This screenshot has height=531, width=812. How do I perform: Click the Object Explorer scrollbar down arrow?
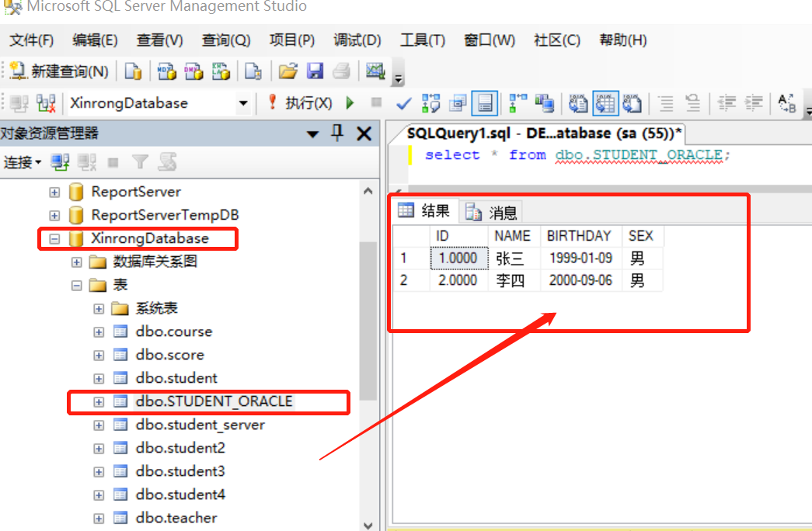tap(368, 525)
